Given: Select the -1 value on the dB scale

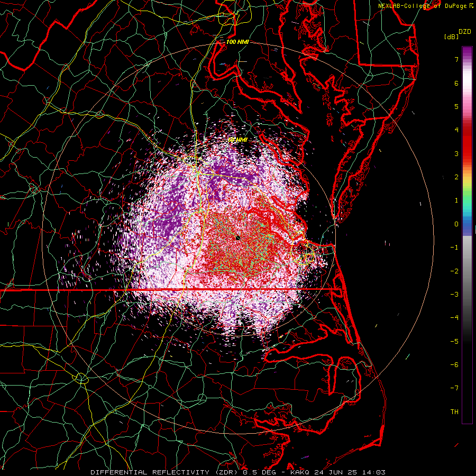Looking at the screenshot, I should pyautogui.click(x=454, y=248).
